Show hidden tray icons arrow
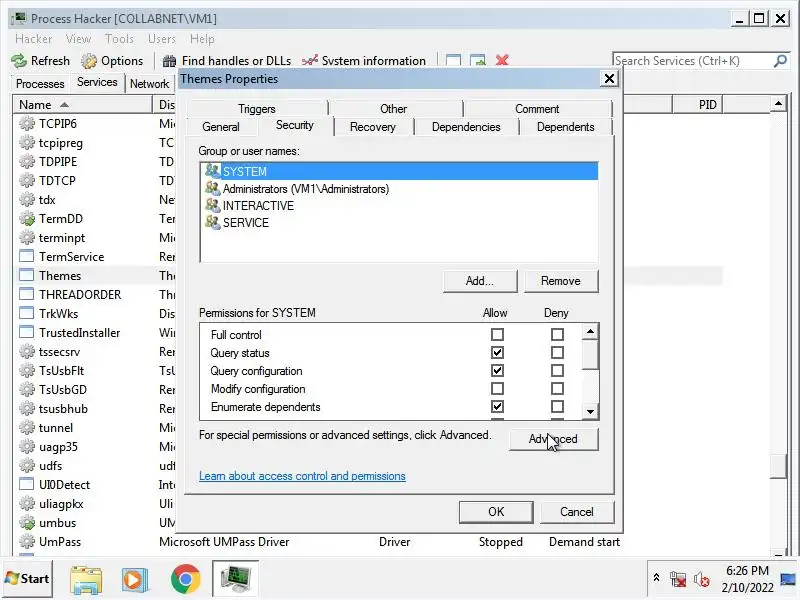Image resolution: width=800 pixels, height=600 pixels. point(656,578)
